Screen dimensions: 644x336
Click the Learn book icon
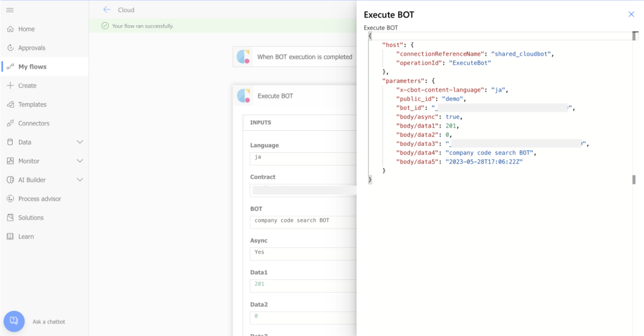(x=10, y=237)
